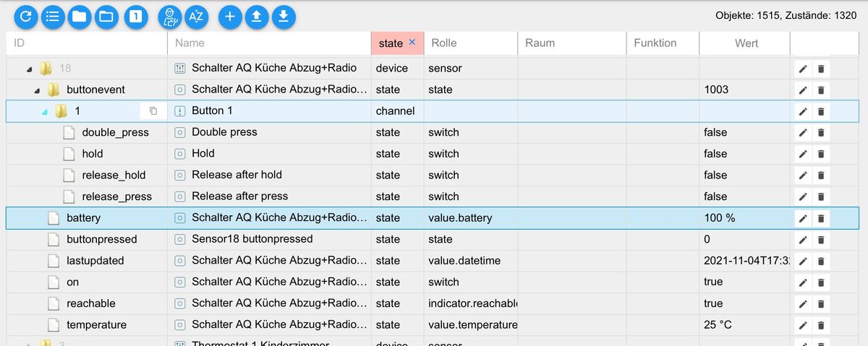Expand all nodes with the open folder icon
The image size is (868, 346).
tap(107, 17)
